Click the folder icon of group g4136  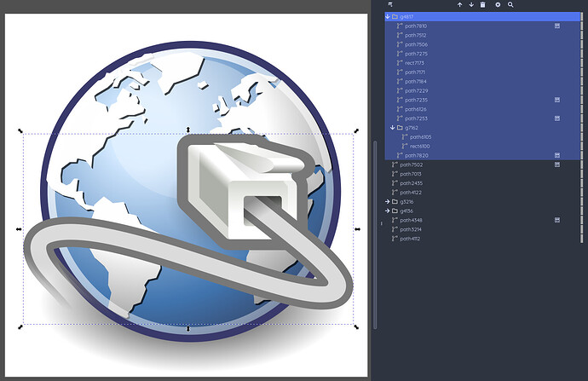point(395,211)
